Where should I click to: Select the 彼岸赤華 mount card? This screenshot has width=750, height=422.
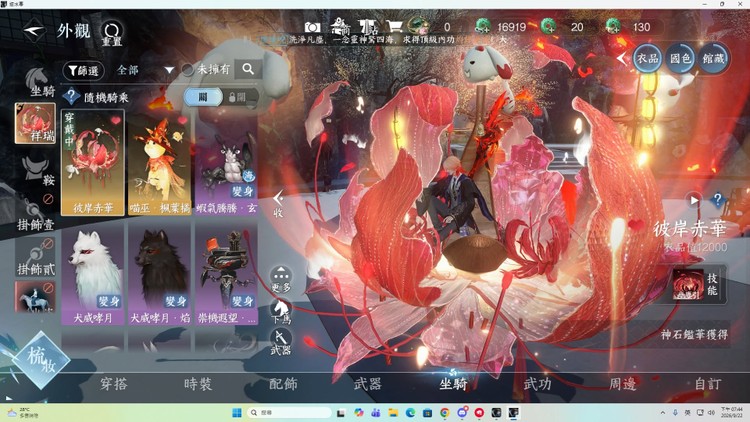[x=93, y=163]
